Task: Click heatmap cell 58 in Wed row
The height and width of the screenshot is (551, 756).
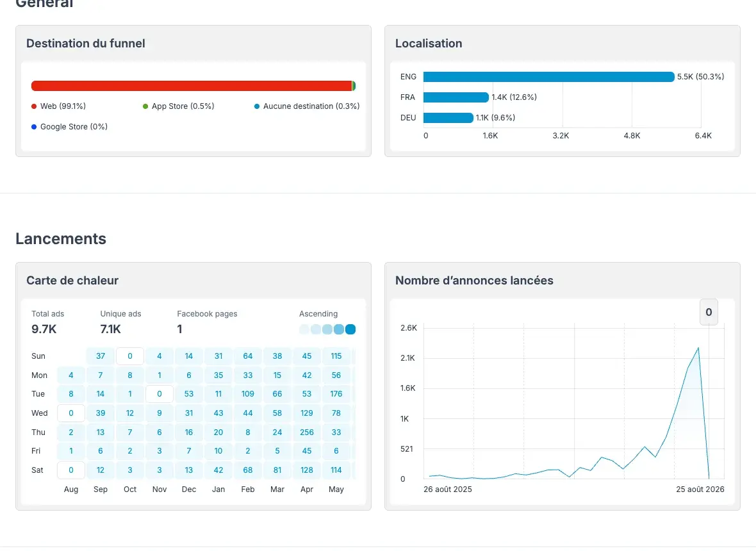Action: (x=277, y=413)
